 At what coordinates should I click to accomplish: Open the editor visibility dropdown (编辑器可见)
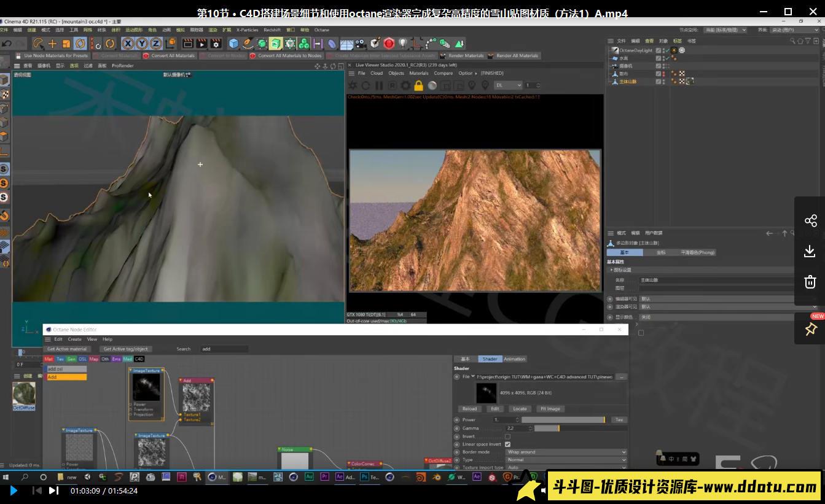tap(729, 299)
